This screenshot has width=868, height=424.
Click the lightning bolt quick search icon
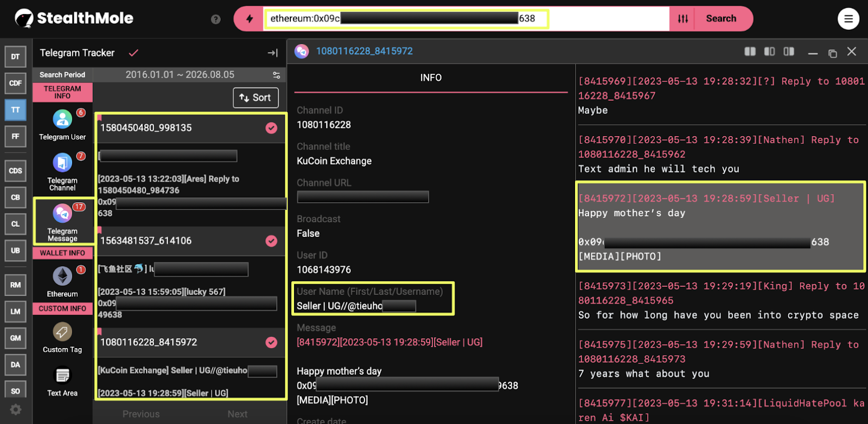pyautogui.click(x=250, y=19)
